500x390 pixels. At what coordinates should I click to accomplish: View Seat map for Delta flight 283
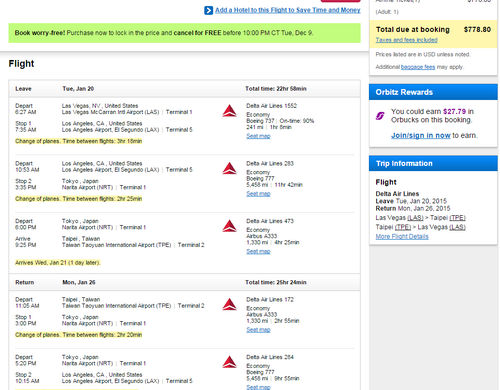click(x=258, y=194)
